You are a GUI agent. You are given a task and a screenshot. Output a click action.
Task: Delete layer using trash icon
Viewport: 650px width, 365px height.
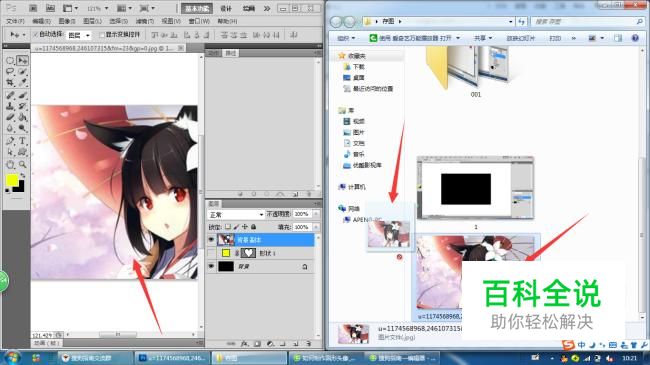tap(308, 344)
